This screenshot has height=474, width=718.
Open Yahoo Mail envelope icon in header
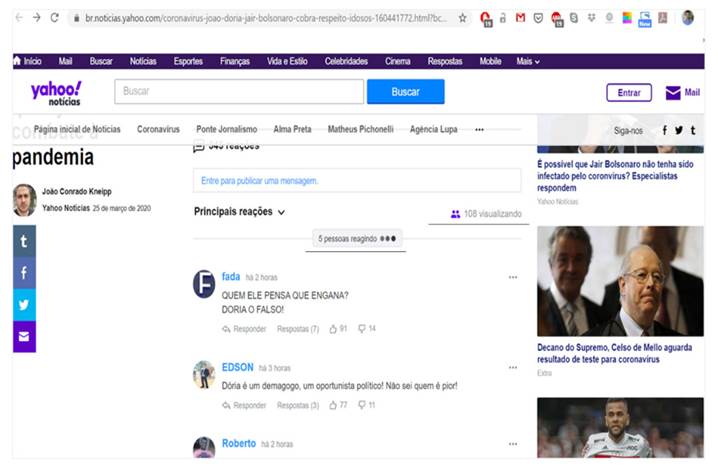point(673,93)
